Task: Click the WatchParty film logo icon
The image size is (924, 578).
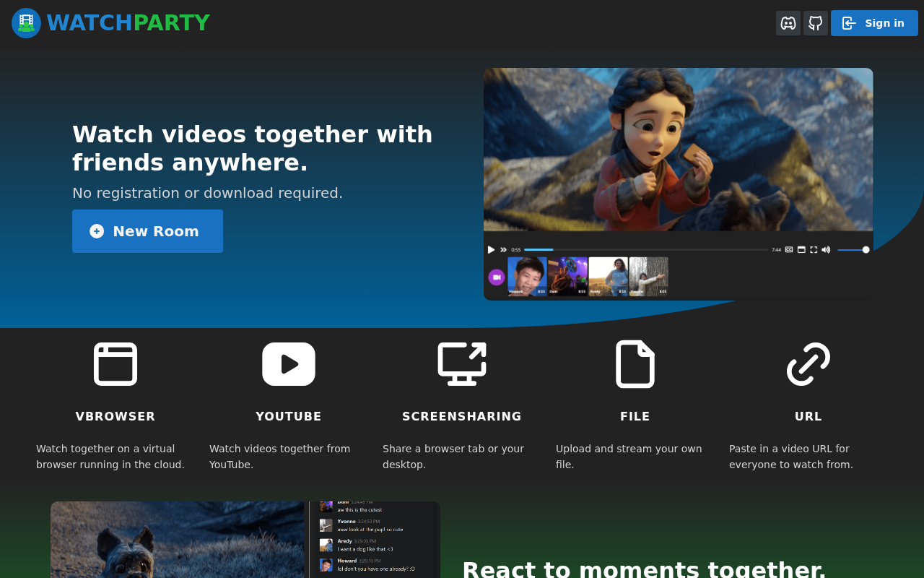Action: point(26,23)
